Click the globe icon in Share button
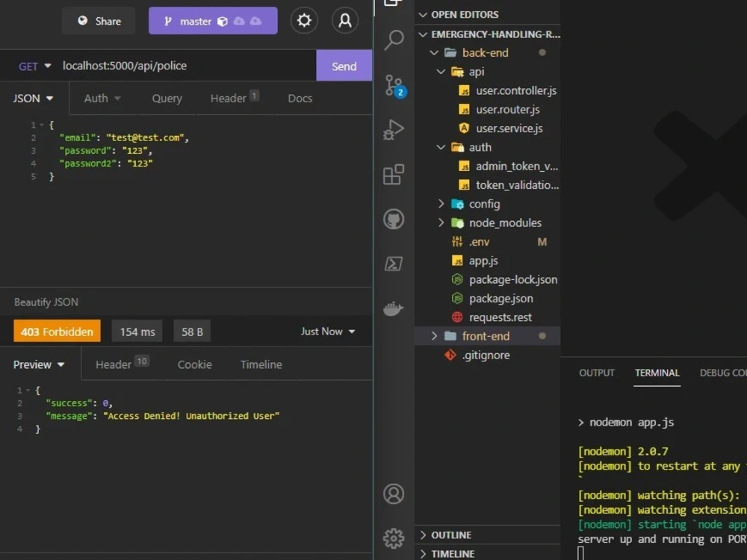Viewport: 747px width, 560px height. tap(83, 20)
